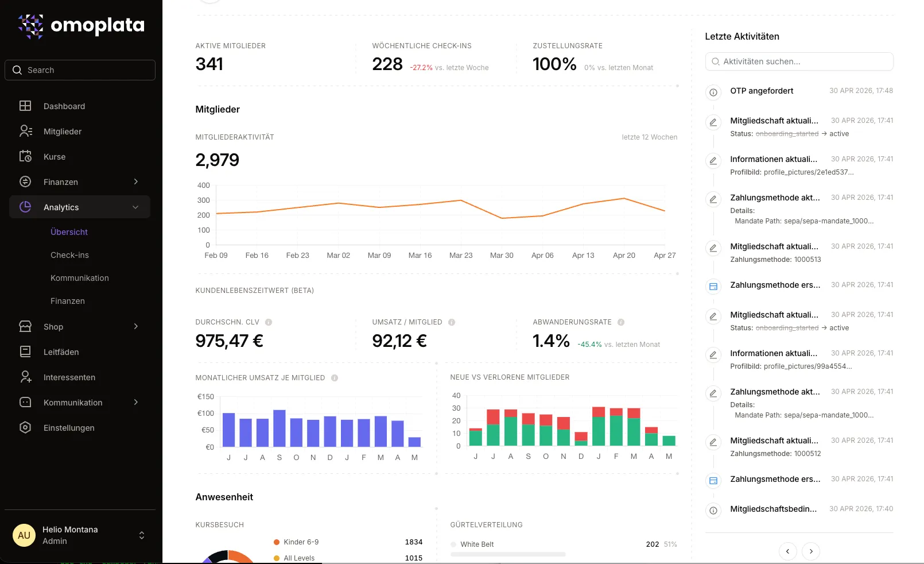Click the Analytics pie chart icon

coord(25,207)
